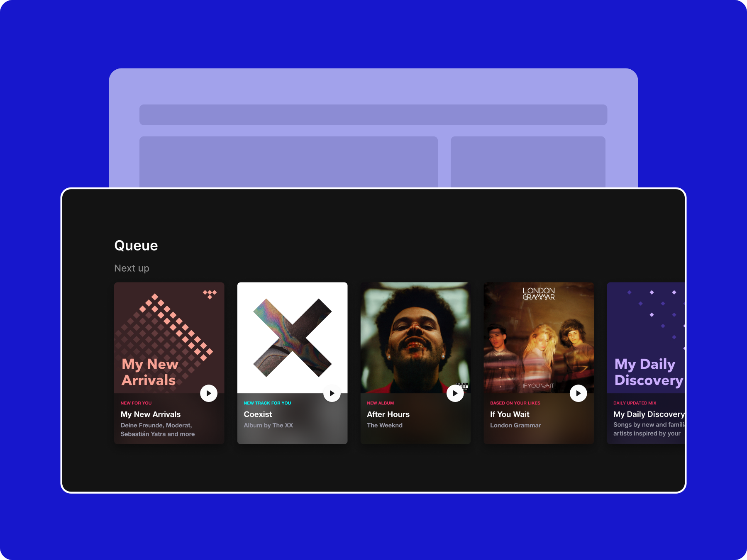Click the Album by The XX link
The height and width of the screenshot is (560, 747).
point(269,425)
